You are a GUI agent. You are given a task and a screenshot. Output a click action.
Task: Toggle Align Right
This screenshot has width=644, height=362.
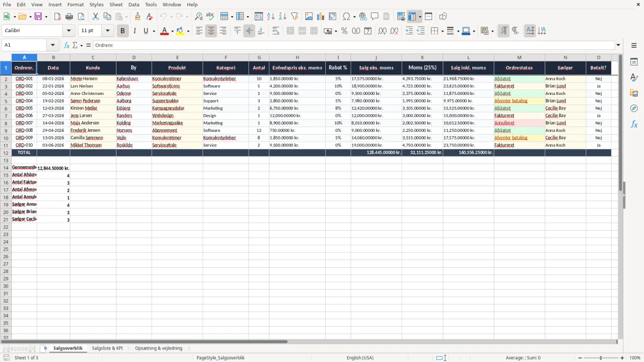click(x=223, y=31)
